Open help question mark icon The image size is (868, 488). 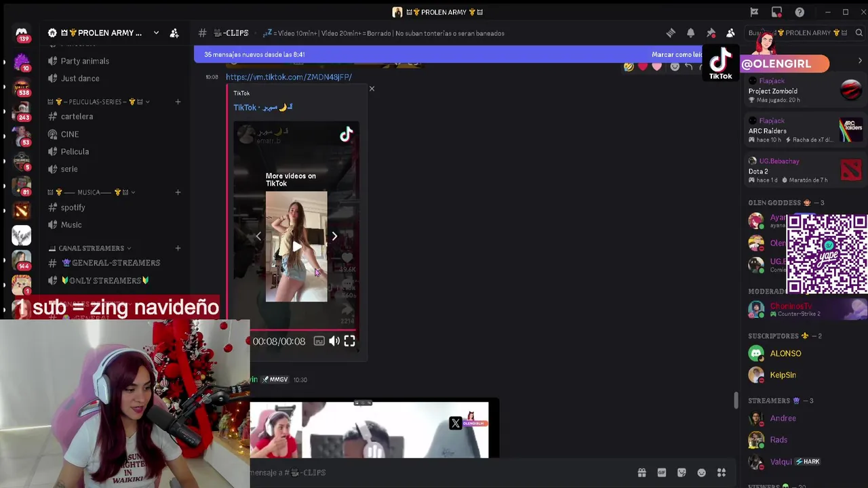coord(800,12)
